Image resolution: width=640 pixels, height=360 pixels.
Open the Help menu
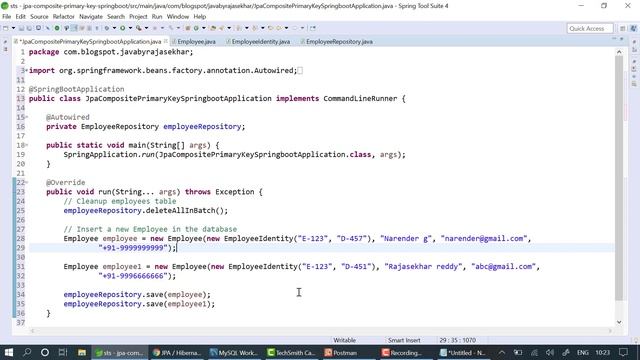pyautogui.click(x=200, y=17)
